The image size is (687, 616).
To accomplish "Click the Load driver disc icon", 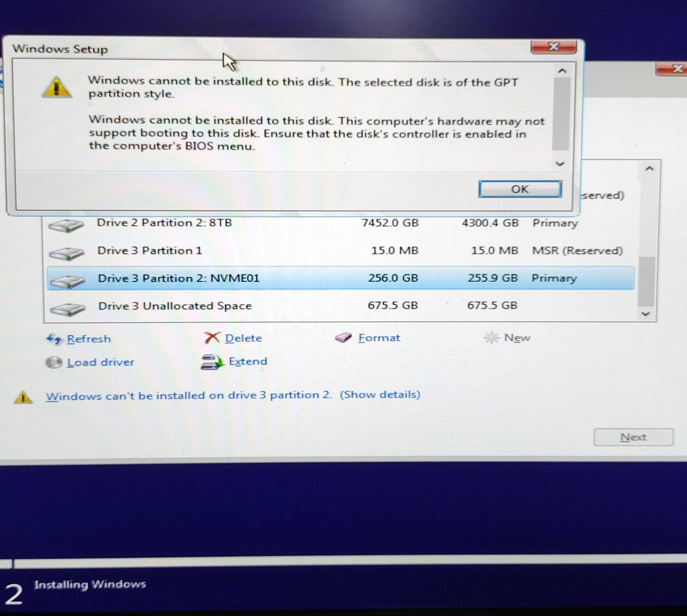I will point(54,362).
